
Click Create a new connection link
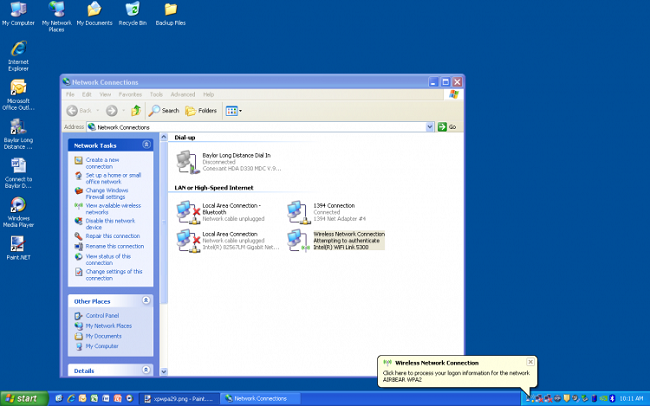click(102, 163)
